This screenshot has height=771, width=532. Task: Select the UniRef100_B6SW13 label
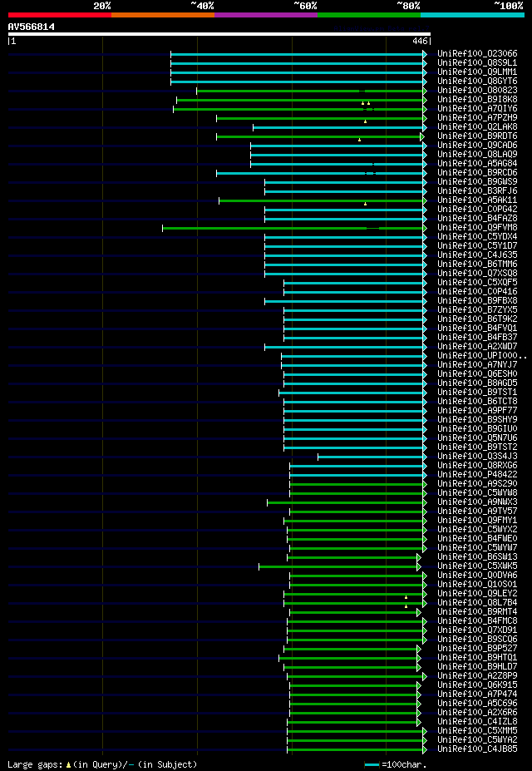pyautogui.click(x=477, y=556)
